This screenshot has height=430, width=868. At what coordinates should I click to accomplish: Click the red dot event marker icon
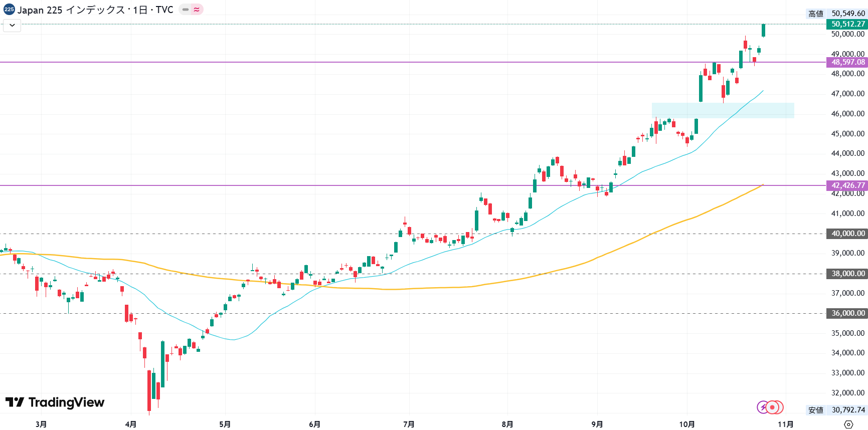click(774, 407)
